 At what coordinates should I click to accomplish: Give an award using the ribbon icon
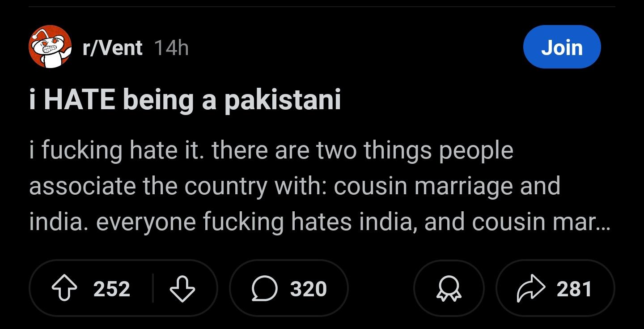449,288
